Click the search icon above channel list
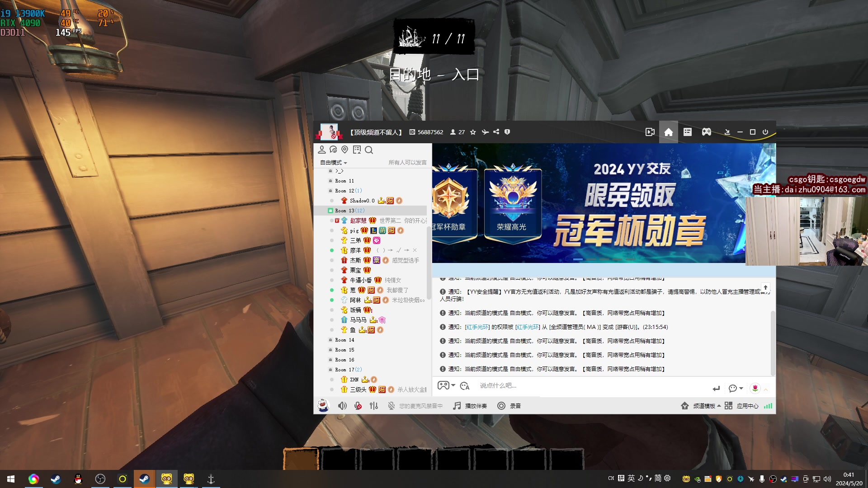 369,150
